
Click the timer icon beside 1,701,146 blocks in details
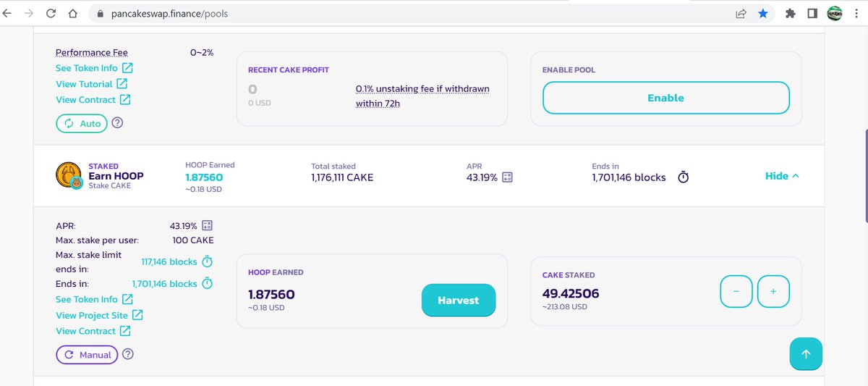tap(207, 283)
